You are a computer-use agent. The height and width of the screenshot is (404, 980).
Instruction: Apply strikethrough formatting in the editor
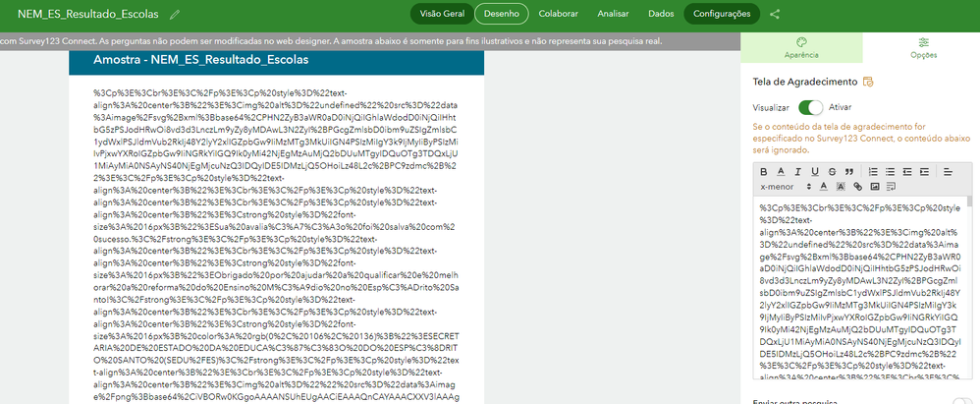(832, 171)
